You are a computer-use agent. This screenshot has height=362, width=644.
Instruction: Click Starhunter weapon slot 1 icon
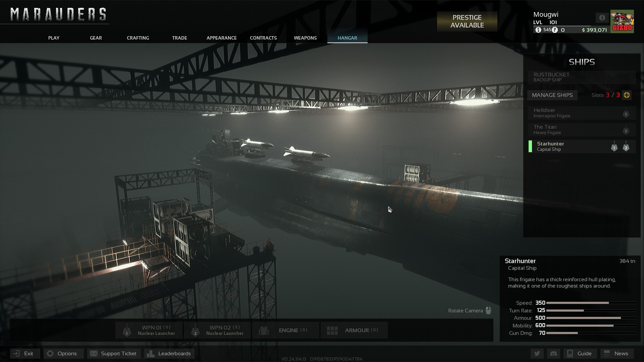tap(614, 147)
